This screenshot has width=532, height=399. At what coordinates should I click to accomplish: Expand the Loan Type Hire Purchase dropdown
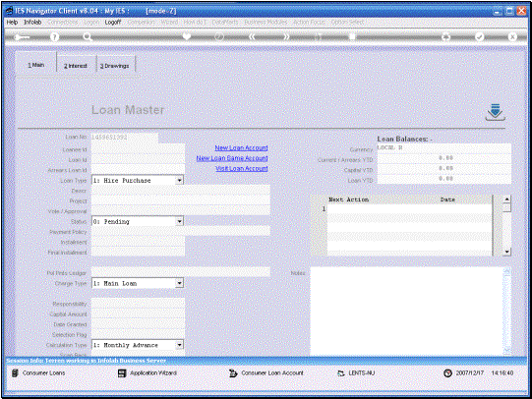pyautogui.click(x=180, y=180)
